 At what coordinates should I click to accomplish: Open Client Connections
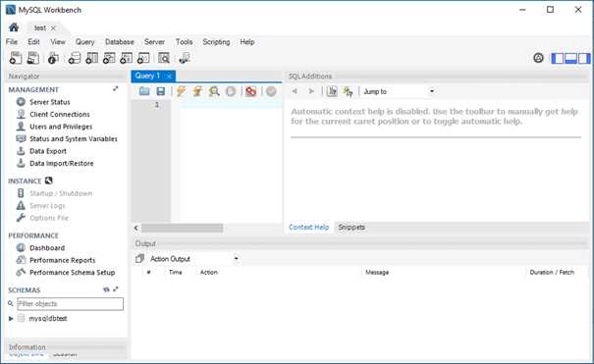point(60,114)
